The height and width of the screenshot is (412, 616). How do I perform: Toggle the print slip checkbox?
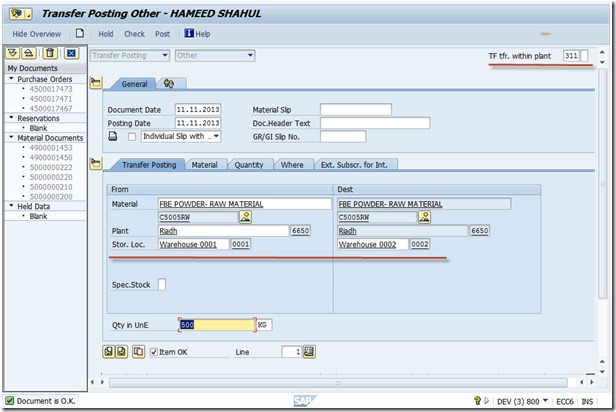coord(132,137)
